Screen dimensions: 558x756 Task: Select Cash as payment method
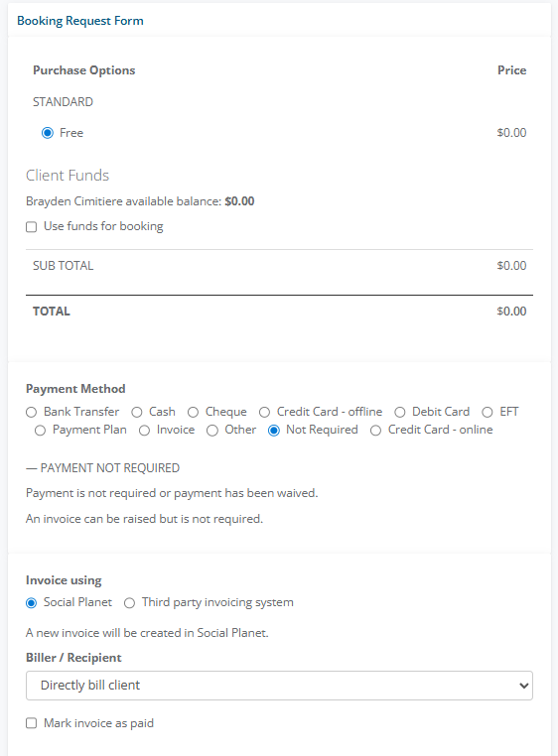[x=137, y=412]
